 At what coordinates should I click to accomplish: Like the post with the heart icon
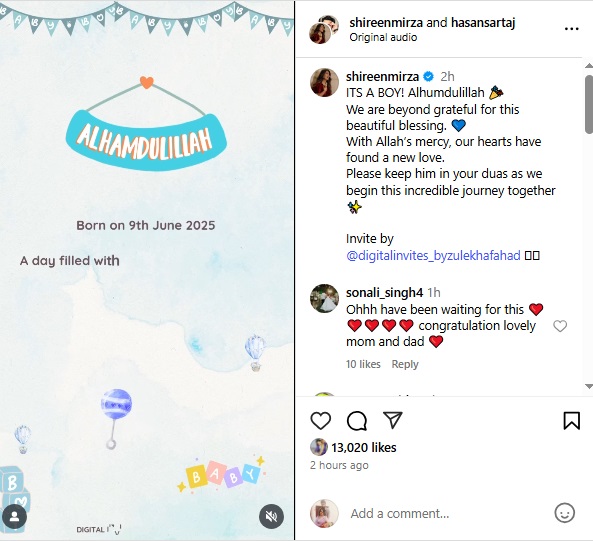[x=320, y=420]
